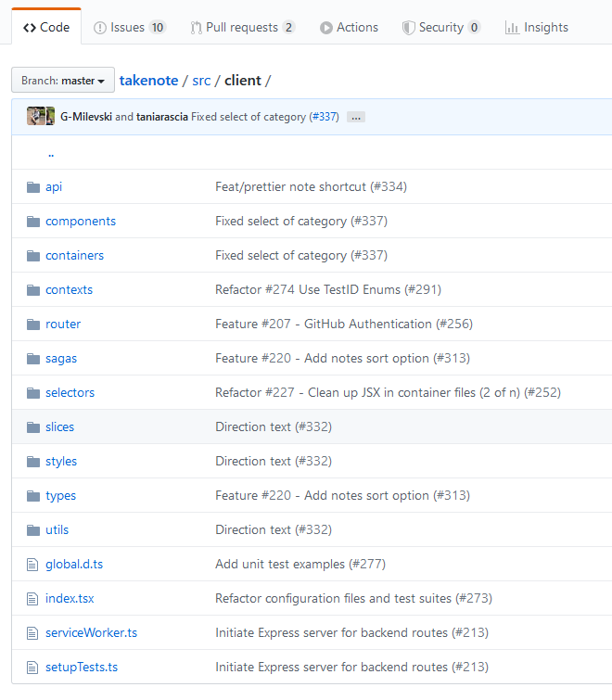Open the containers folder
Viewport: 612px width, 700px height.
pyautogui.click(x=74, y=256)
